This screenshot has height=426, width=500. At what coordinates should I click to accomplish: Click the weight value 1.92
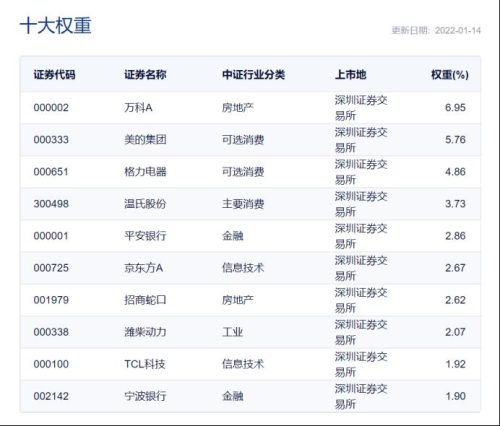tap(455, 364)
